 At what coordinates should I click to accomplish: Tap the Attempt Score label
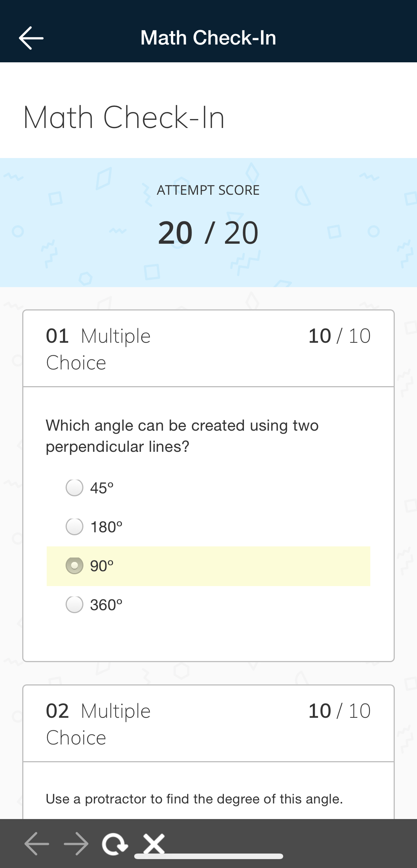point(208,190)
